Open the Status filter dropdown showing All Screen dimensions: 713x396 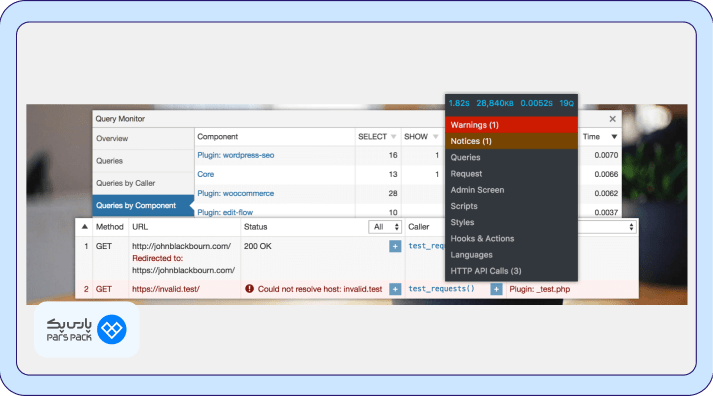click(385, 227)
